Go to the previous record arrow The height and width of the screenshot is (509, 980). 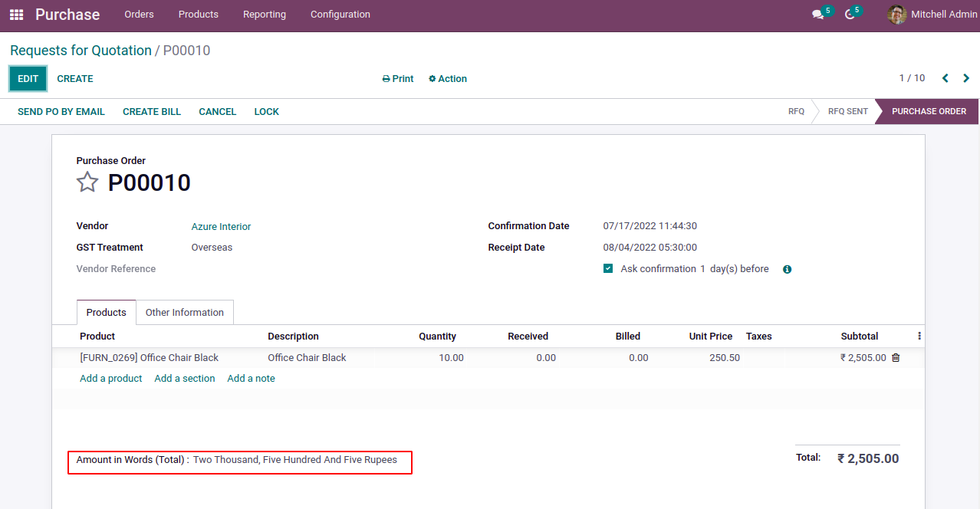pyautogui.click(x=945, y=78)
